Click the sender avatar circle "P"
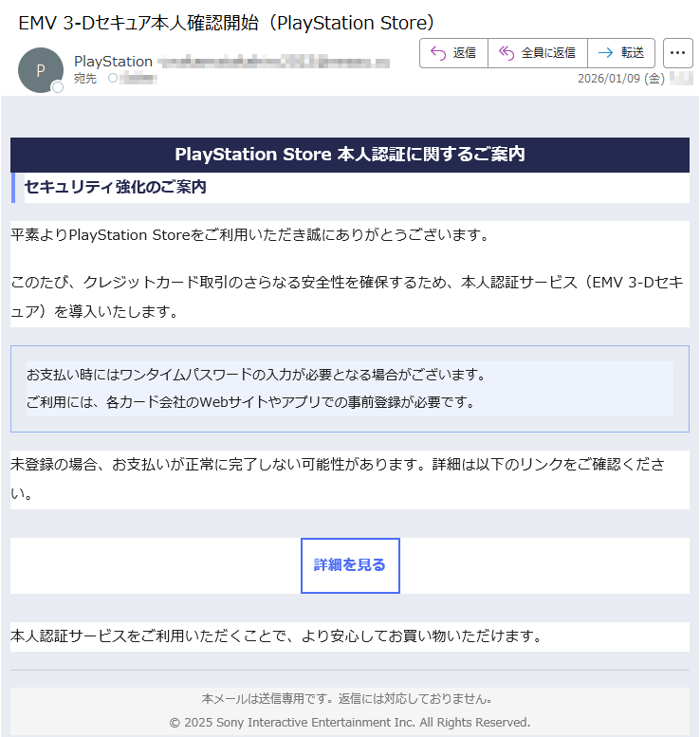 tap(40, 70)
